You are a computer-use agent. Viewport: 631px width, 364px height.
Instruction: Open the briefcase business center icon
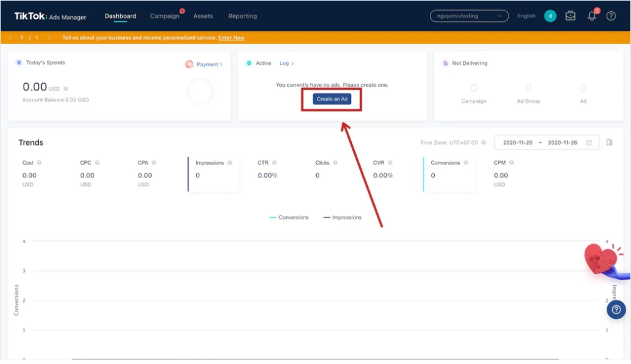click(570, 16)
